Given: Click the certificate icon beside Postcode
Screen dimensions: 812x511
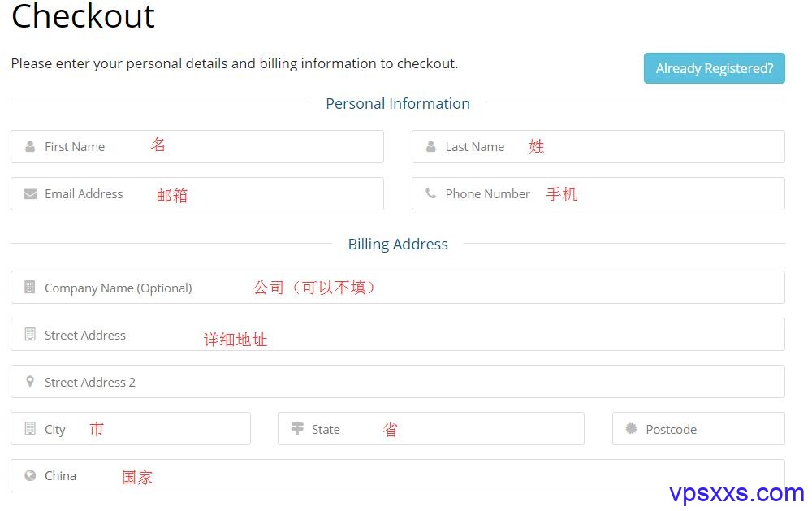Looking at the screenshot, I should coord(631,428).
